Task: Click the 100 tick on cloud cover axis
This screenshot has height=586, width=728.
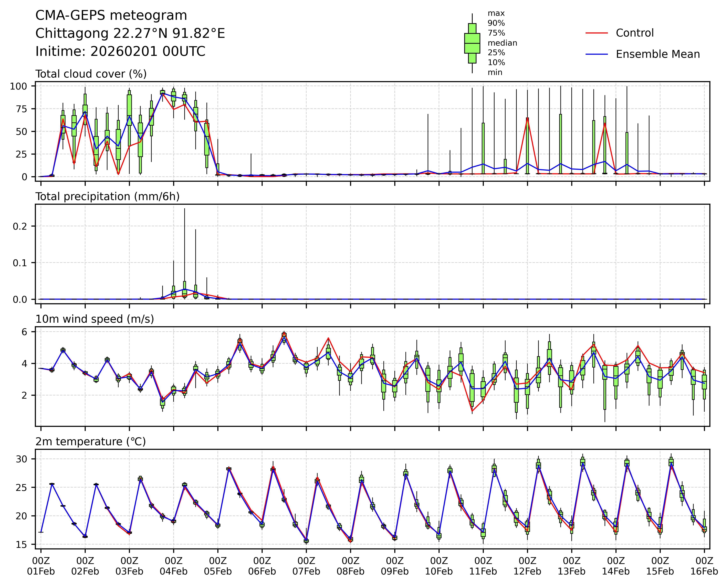Action: (18, 86)
